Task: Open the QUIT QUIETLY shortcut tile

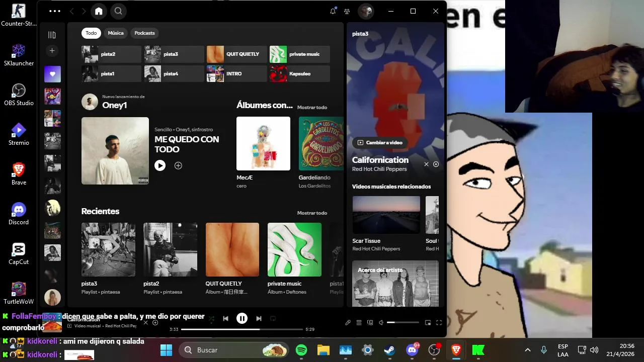Action: click(236, 54)
